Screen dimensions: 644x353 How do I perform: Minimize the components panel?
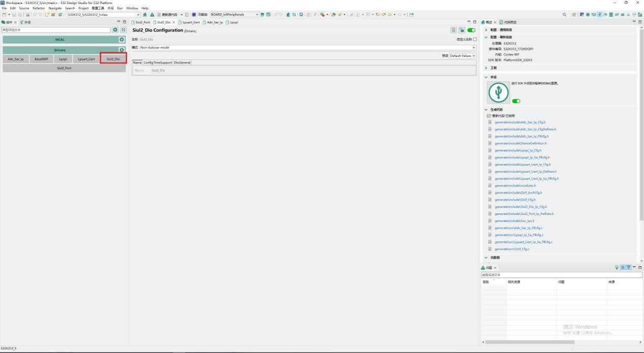pyautogui.click(x=119, y=22)
